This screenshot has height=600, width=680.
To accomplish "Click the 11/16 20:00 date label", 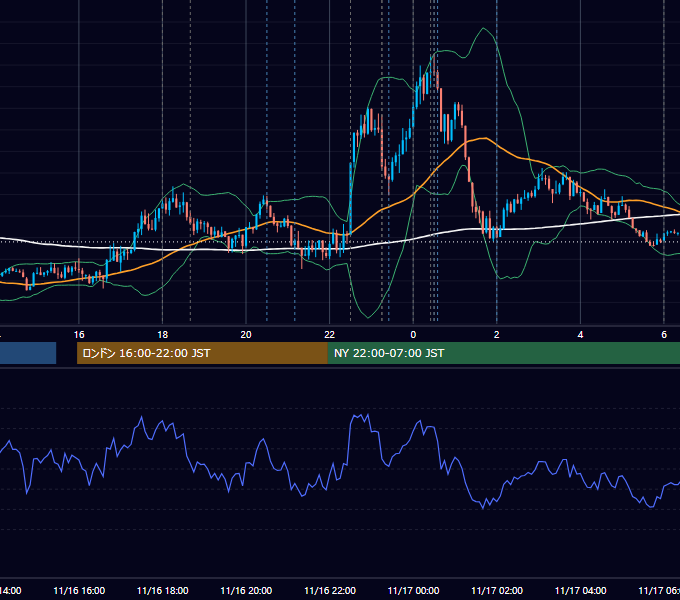I will point(246,591).
